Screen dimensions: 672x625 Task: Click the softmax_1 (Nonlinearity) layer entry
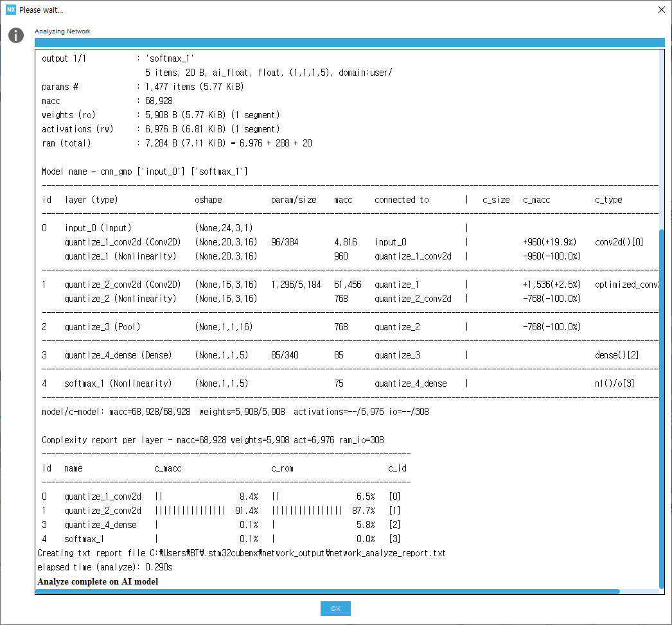coord(118,383)
